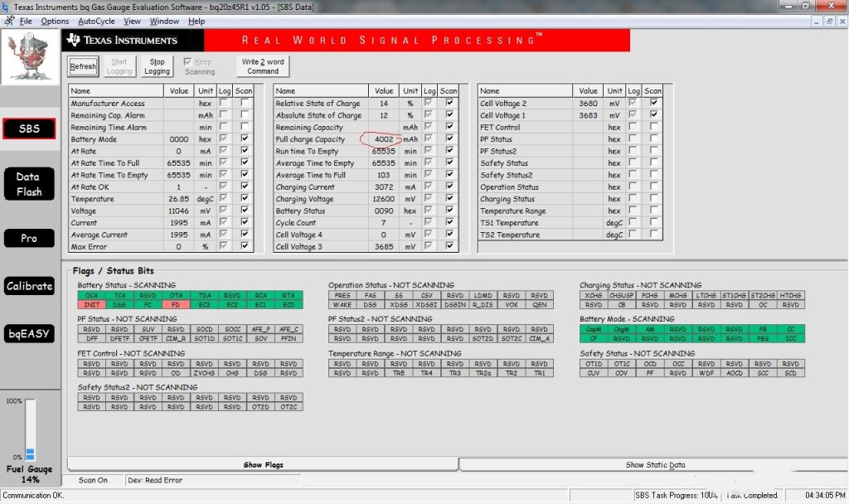Toggle Log checkbox for Voltage row

(x=223, y=210)
